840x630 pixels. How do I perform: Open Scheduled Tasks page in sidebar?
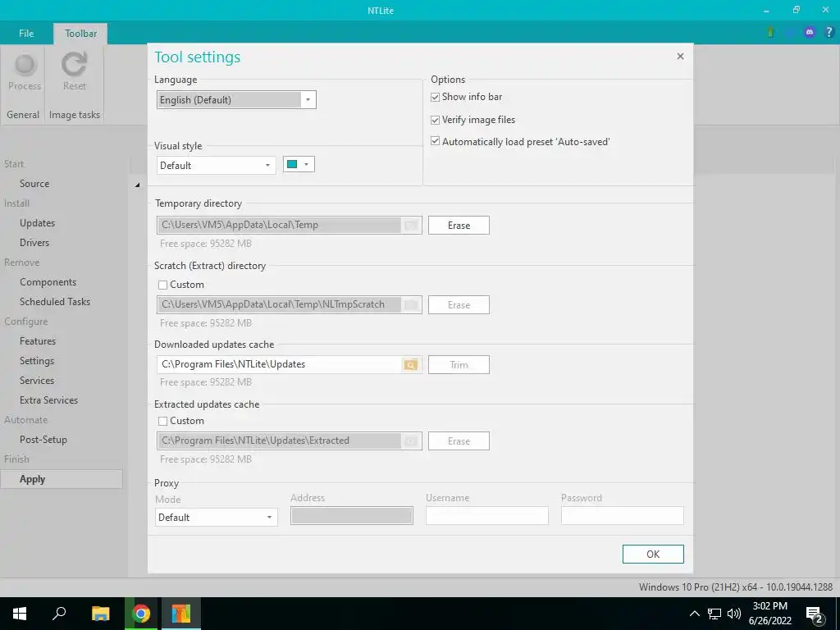coord(55,302)
